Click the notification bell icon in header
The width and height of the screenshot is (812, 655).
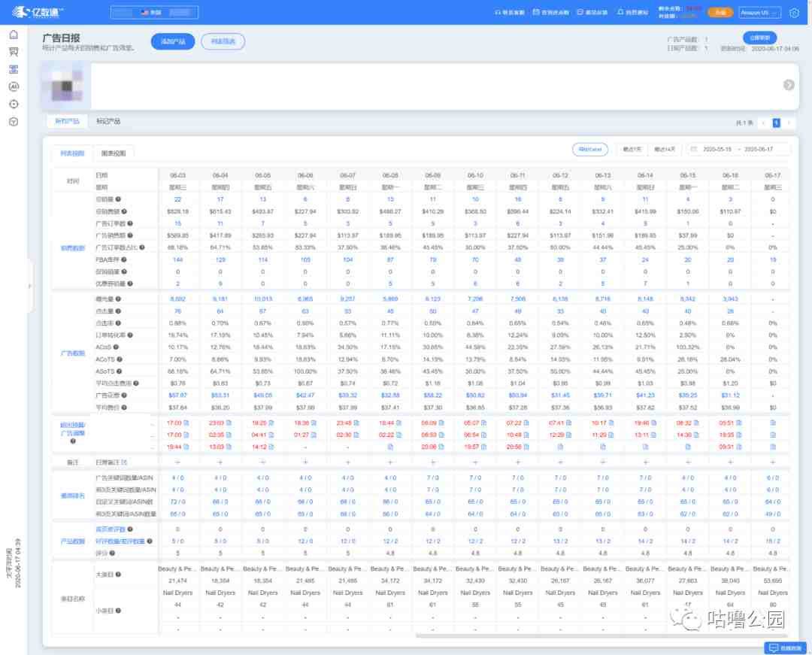coord(620,12)
